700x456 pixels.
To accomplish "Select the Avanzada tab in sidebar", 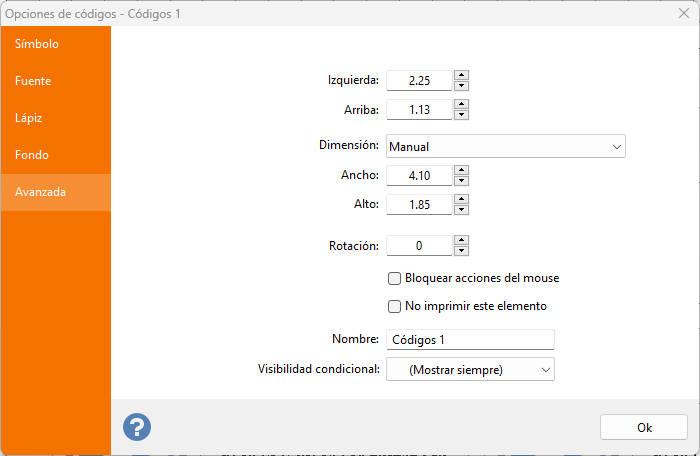I will pos(55,192).
